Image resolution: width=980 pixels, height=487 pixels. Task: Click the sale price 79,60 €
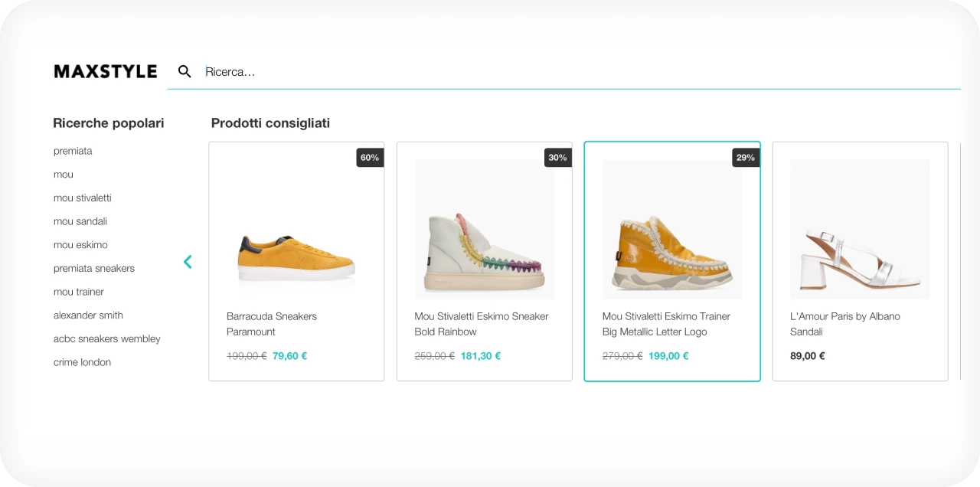[x=289, y=356]
